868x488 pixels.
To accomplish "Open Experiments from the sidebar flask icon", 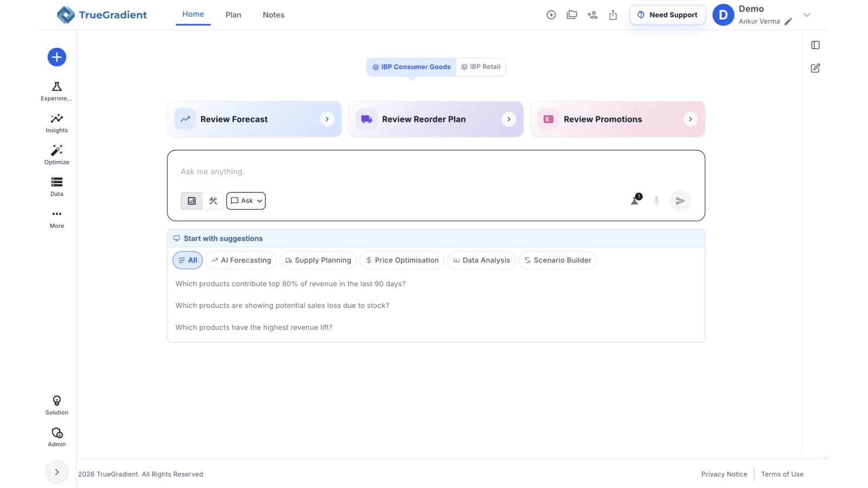I will tap(56, 91).
